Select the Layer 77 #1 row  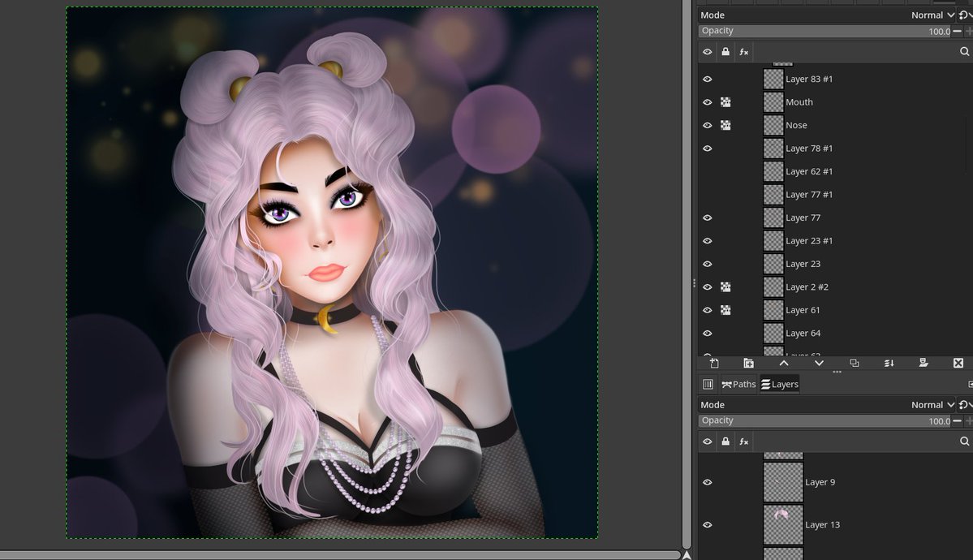coord(834,194)
